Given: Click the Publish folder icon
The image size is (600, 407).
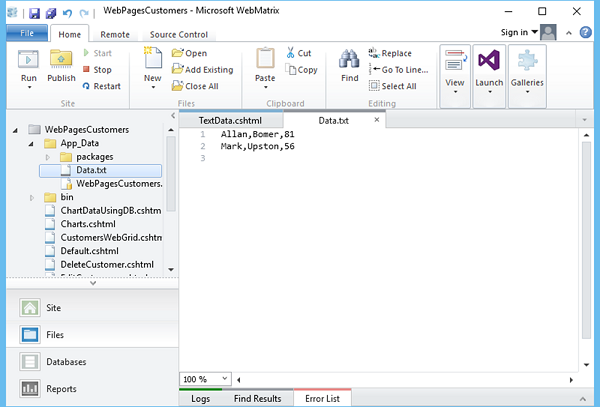Looking at the screenshot, I should click(61, 60).
